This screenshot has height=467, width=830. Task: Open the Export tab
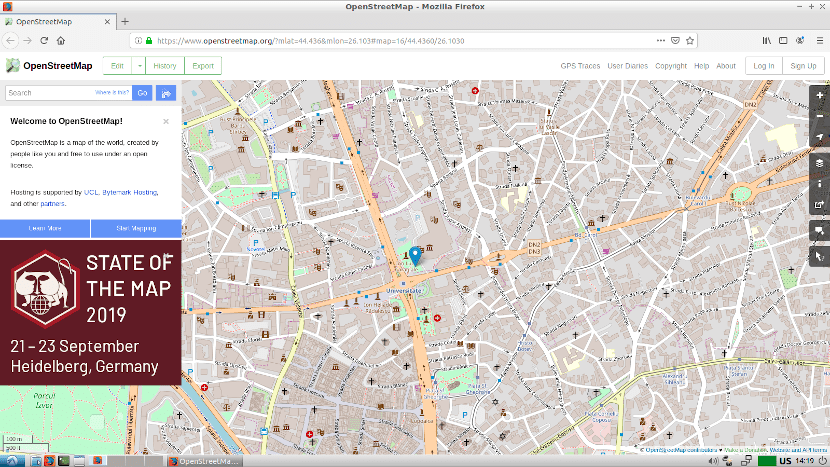click(x=203, y=66)
